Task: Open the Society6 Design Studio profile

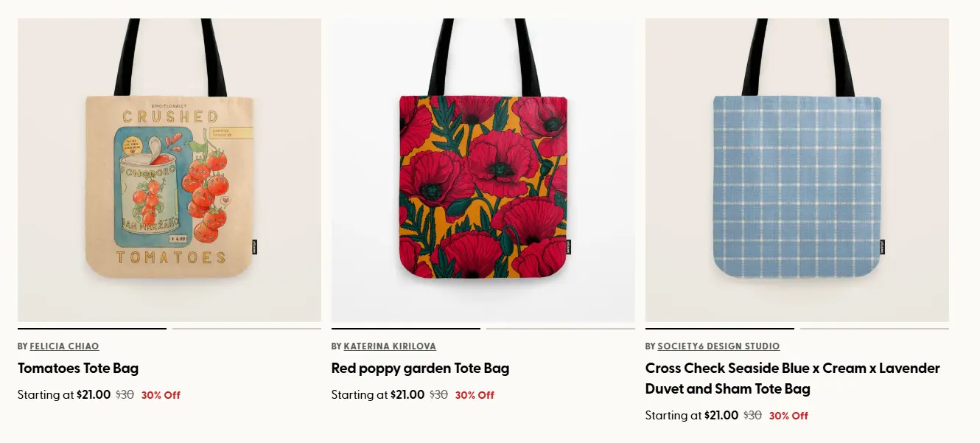Action: pyautogui.click(x=718, y=346)
